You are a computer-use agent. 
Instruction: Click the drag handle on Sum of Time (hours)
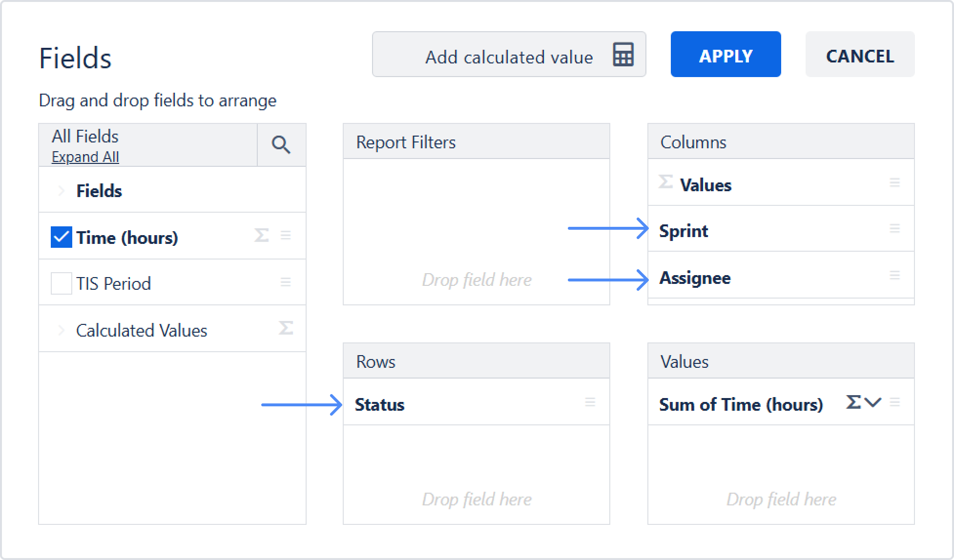895,402
